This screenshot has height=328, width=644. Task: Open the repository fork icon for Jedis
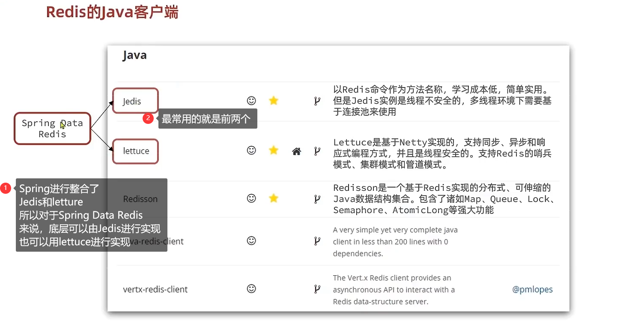point(317,101)
